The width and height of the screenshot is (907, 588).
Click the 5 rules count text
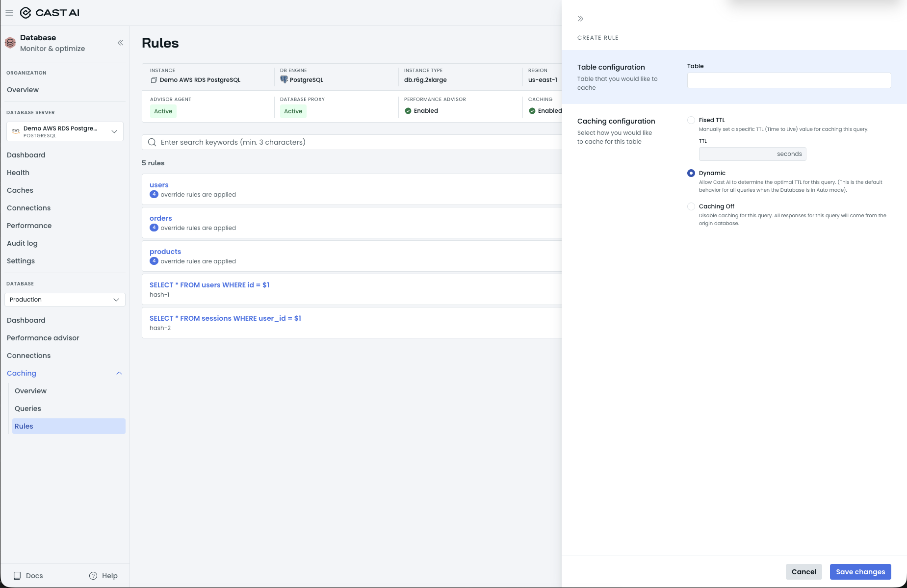tap(153, 163)
